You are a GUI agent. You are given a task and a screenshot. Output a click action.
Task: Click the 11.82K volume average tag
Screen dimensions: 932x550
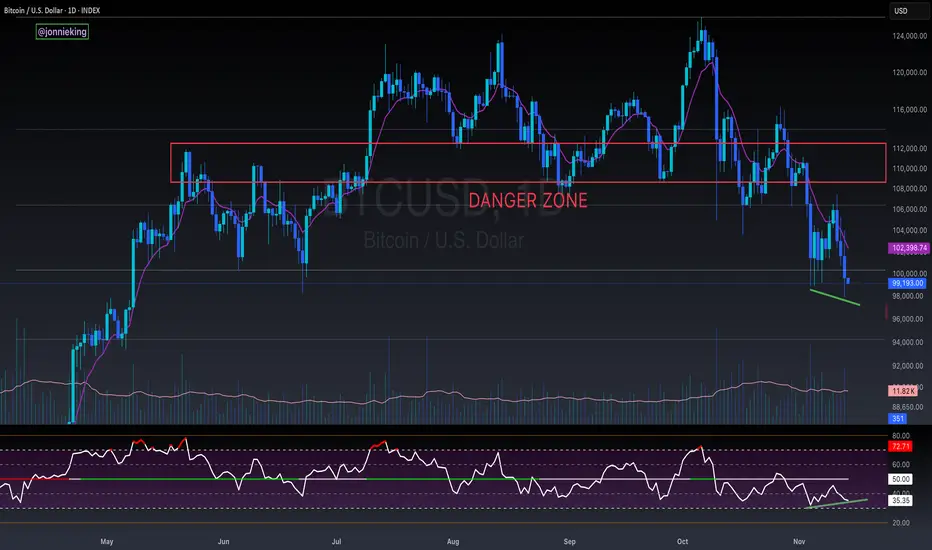[902, 391]
